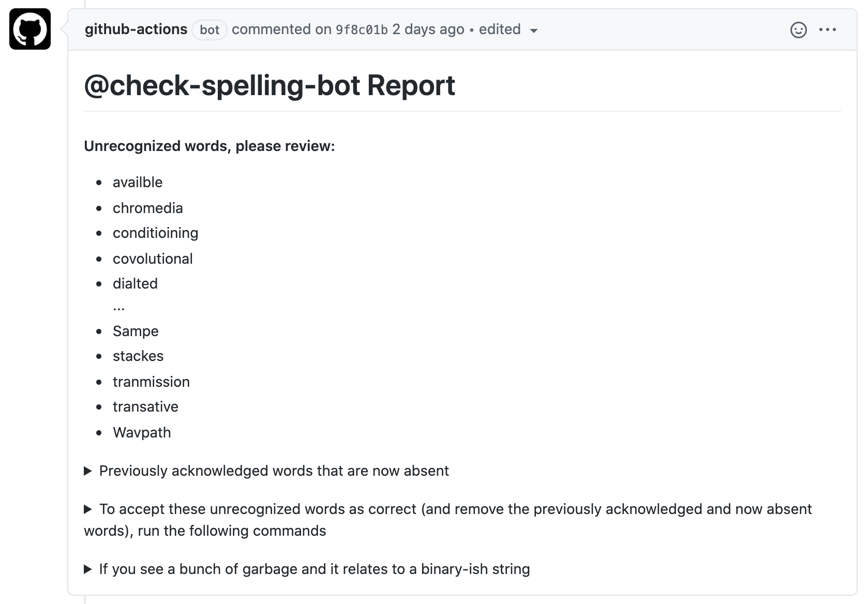868x604 pixels.
Task: Select the word 'availble' in the list
Action: point(138,182)
